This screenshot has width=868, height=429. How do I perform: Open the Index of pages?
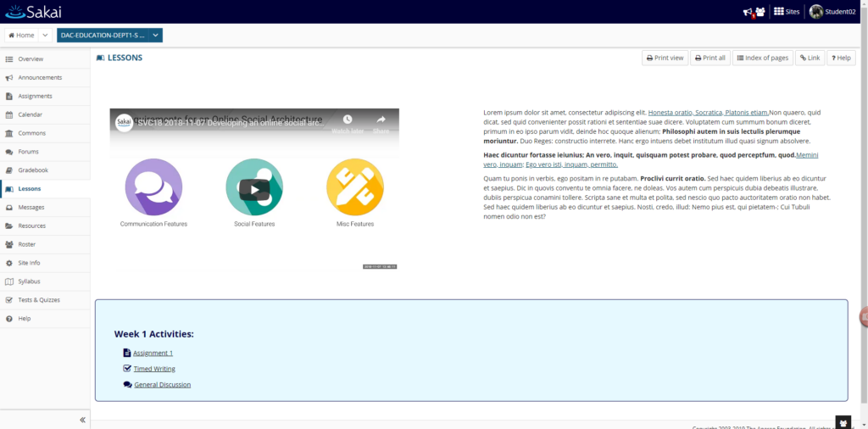[763, 58]
